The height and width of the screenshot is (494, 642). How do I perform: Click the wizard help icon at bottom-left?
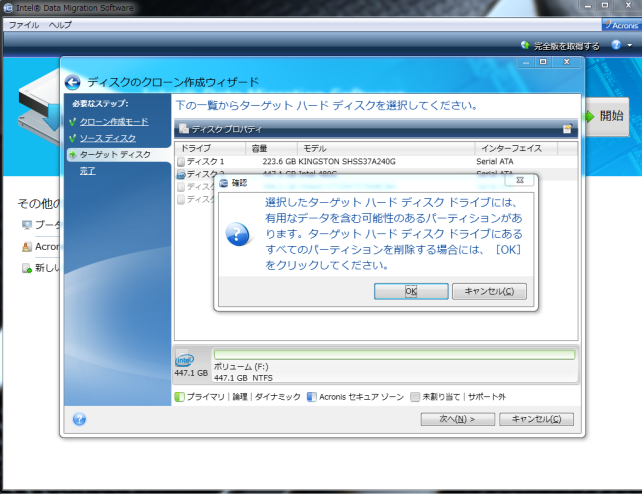tap(79, 419)
